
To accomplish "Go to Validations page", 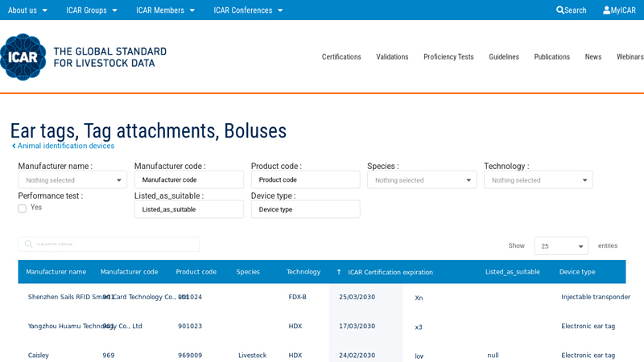I will [x=392, y=56].
